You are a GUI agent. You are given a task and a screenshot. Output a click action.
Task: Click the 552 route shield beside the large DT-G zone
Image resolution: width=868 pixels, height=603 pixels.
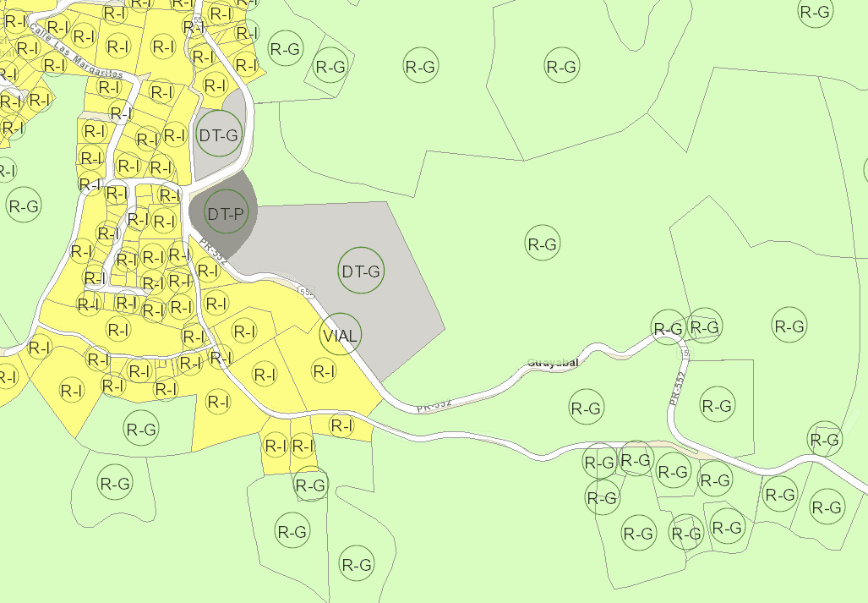[x=306, y=291]
